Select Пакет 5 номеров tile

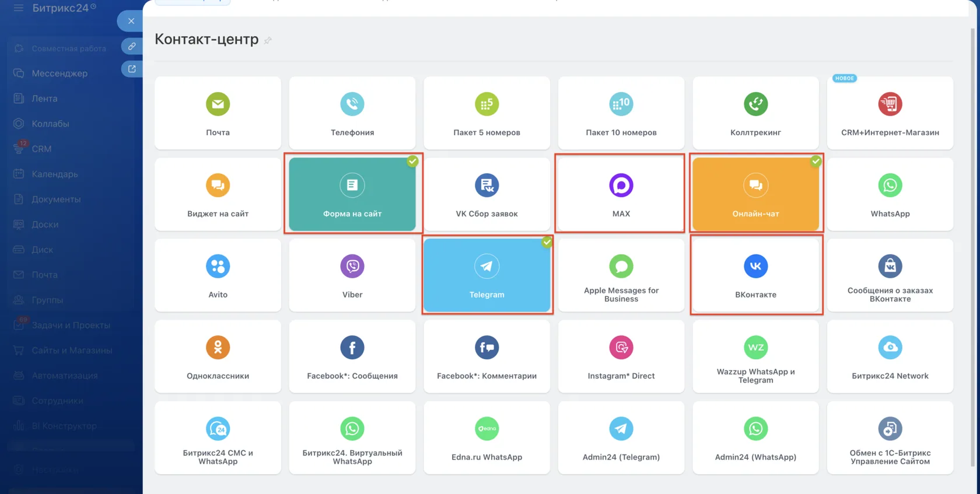coord(487,113)
